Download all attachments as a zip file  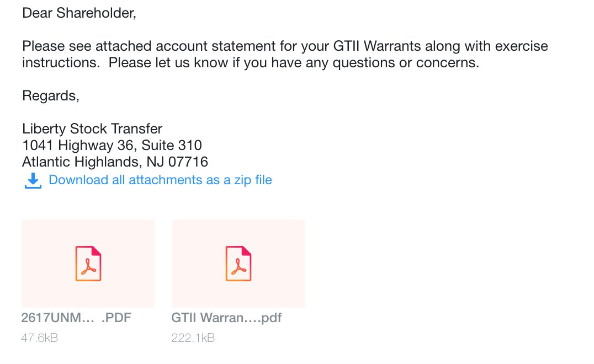tap(160, 180)
